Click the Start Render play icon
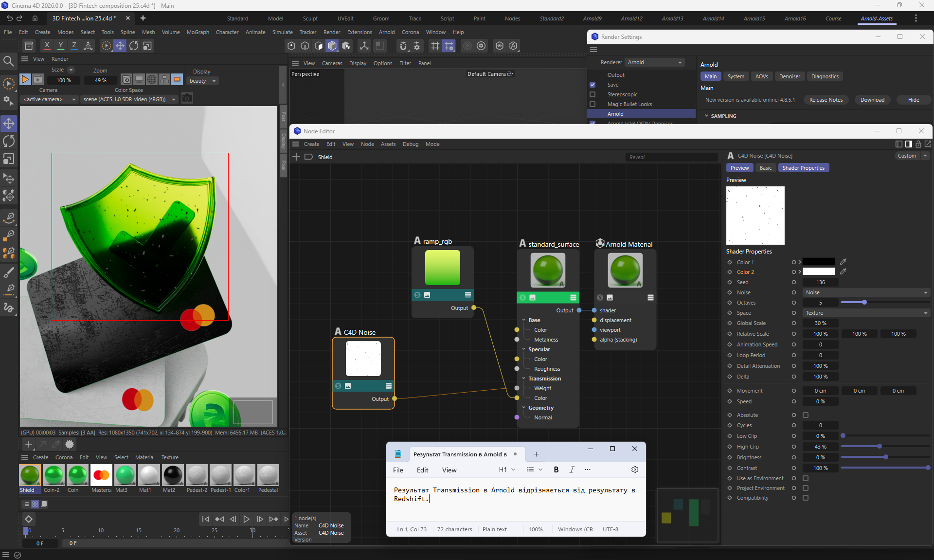934x560 pixels. pyautogui.click(x=25, y=79)
